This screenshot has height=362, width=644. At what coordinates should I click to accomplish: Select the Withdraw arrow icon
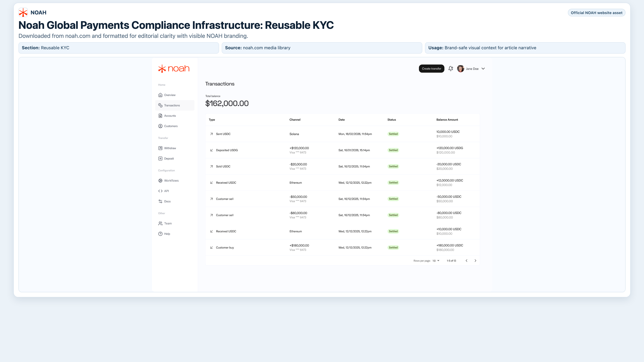pos(160,148)
